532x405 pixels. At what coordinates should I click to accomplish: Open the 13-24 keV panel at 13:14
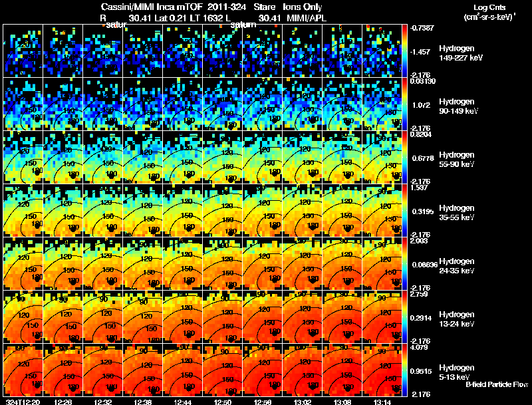(382, 317)
